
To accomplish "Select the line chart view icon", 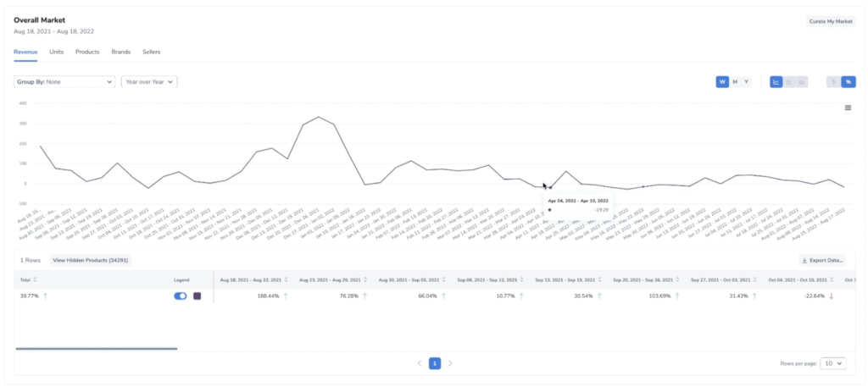I will (x=776, y=82).
